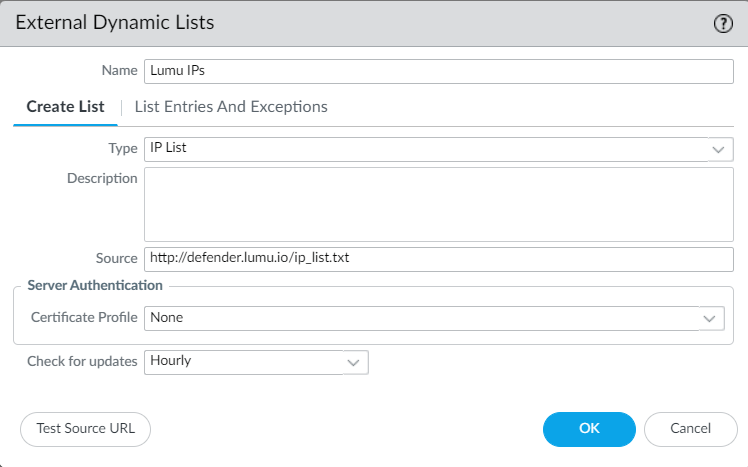Open the Certificate Profile combo box showing None

click(x=420, y=318)
